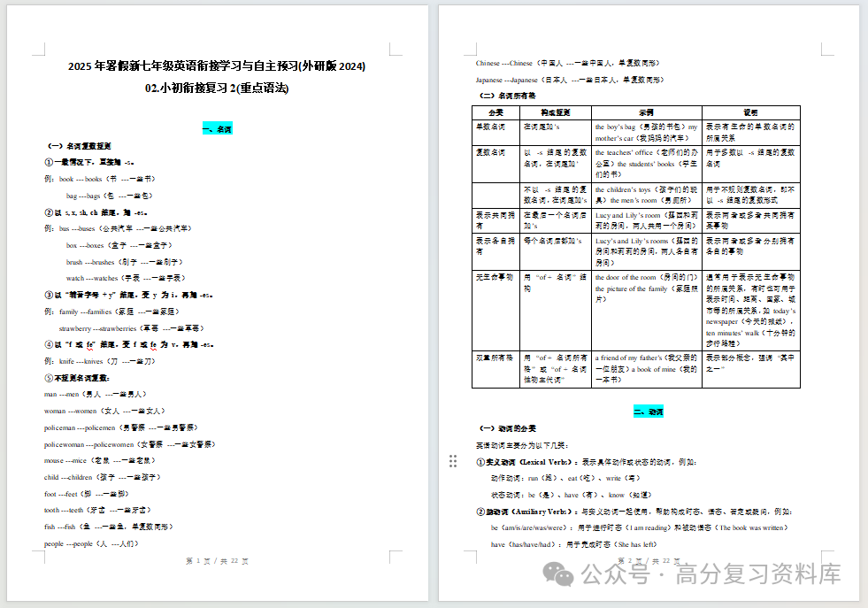Click the line 'foot ---feet'

pos(87,494)
